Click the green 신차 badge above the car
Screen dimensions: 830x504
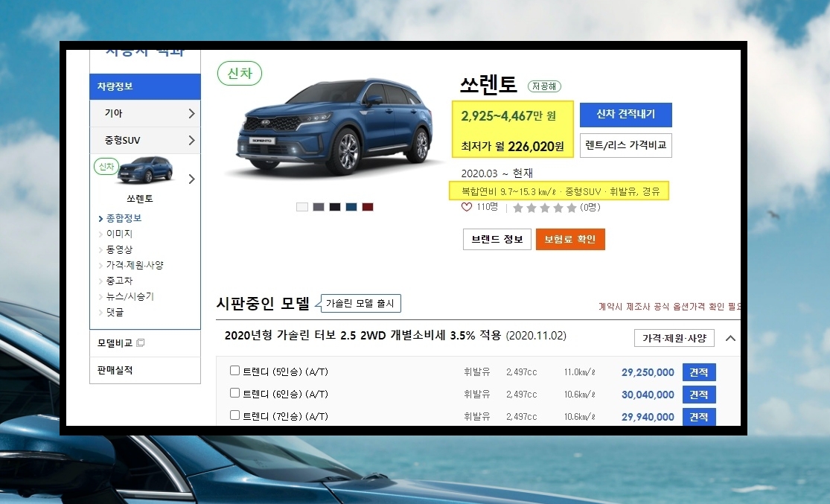(240, 73)
